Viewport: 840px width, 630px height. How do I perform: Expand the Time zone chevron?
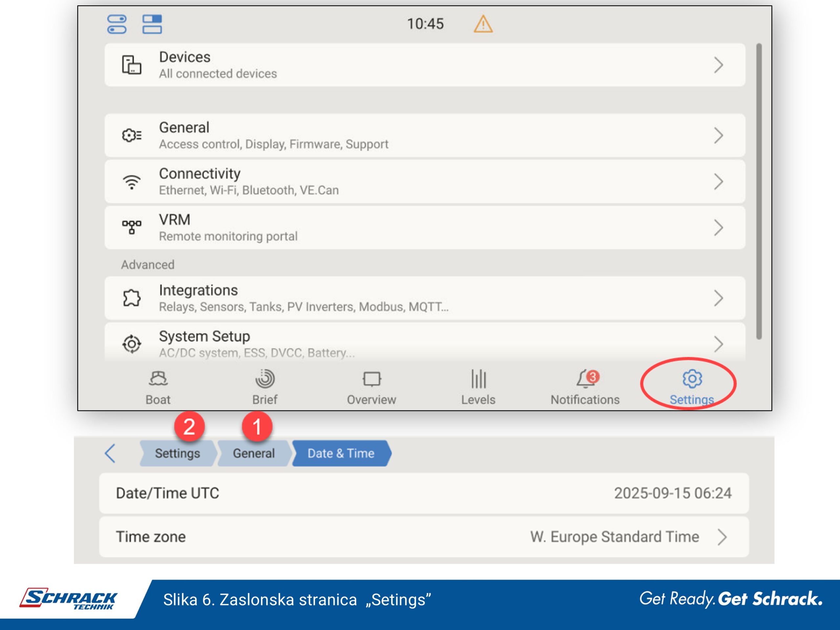coord(722,537)
